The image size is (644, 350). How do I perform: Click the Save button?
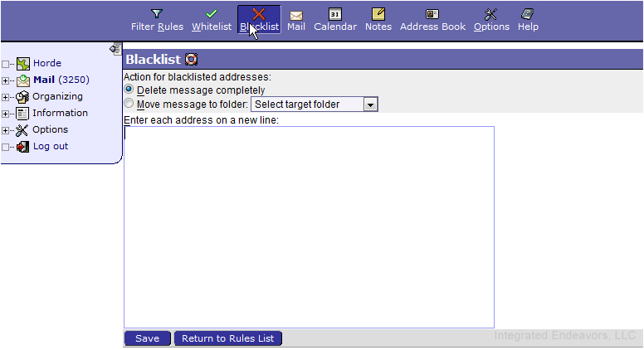point(148,338)
